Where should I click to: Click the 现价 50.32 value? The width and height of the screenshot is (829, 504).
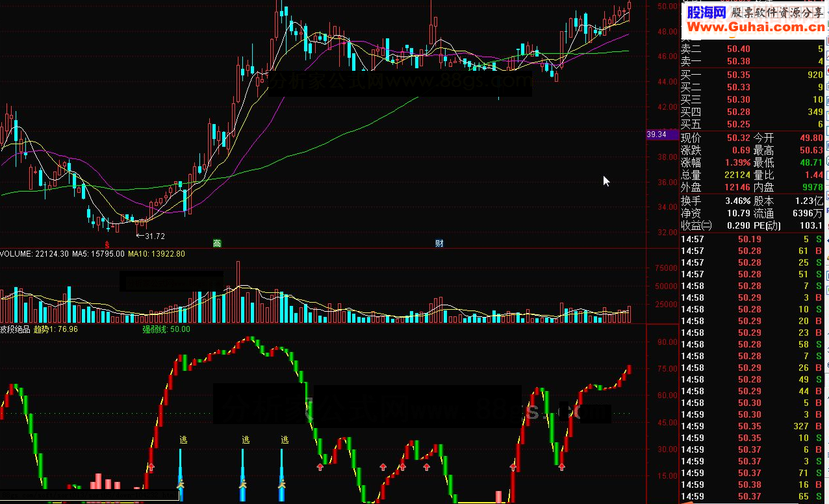point(739,138)
